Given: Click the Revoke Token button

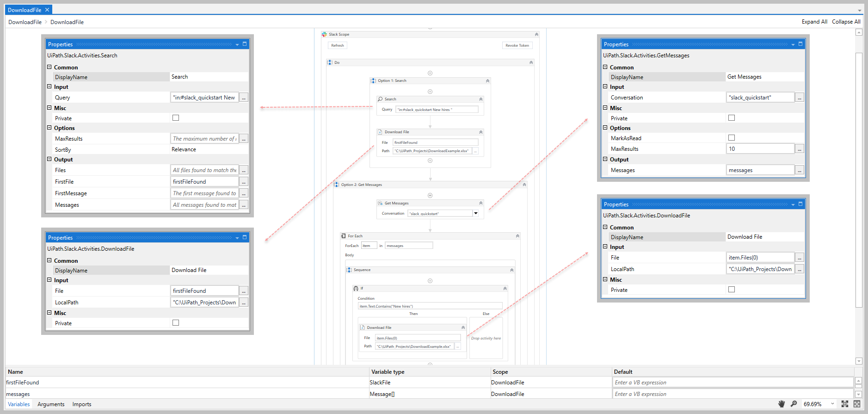Looking at the screenshot, I should coord(517,45).
